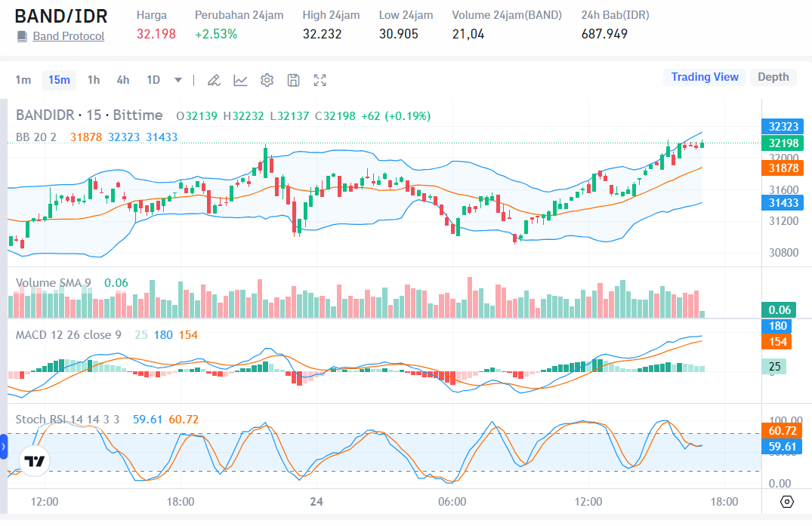The image size is (812, 526).
Task: Click the MACD 12 26 close 9 label
Action: click(x=68, y=335)
